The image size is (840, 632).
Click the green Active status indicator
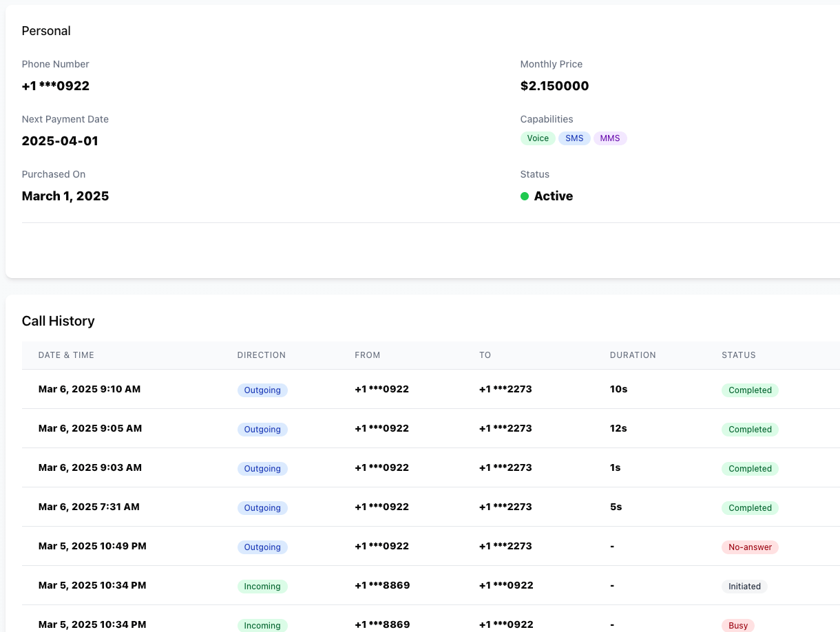coord(525,196)
